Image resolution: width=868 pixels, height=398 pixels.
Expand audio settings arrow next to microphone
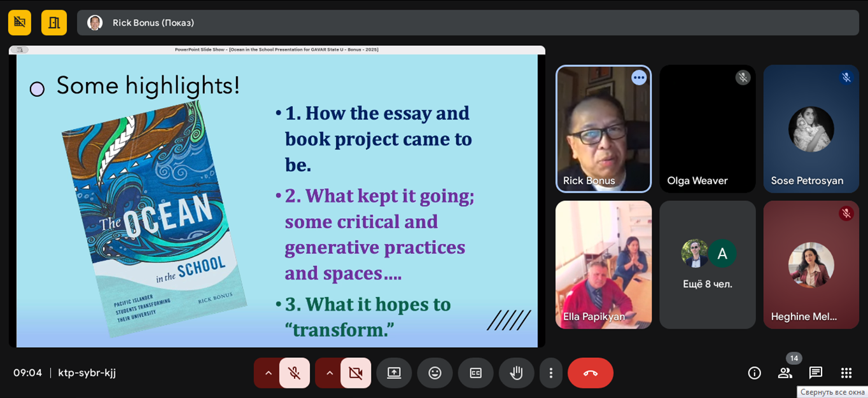(268, 373)
